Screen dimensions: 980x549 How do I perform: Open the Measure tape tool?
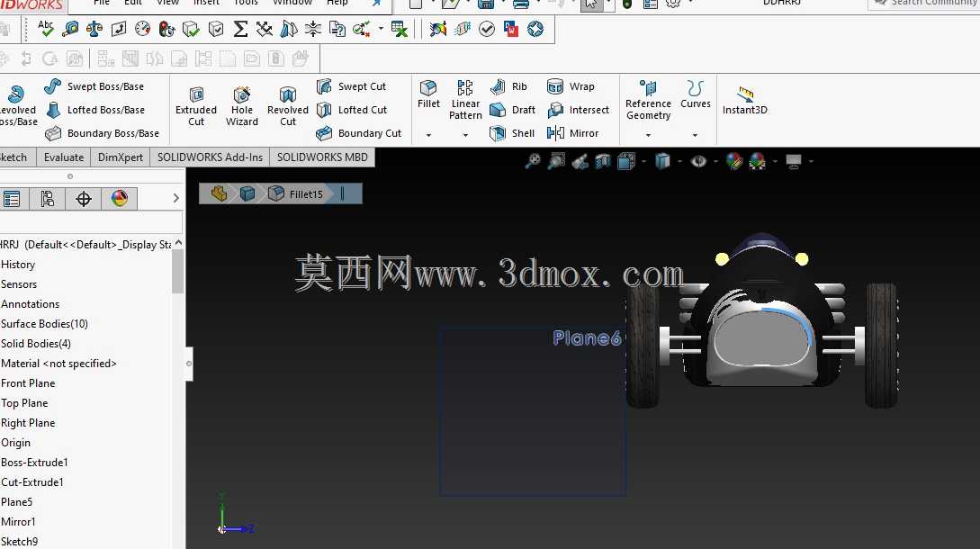tap(70, 29)
